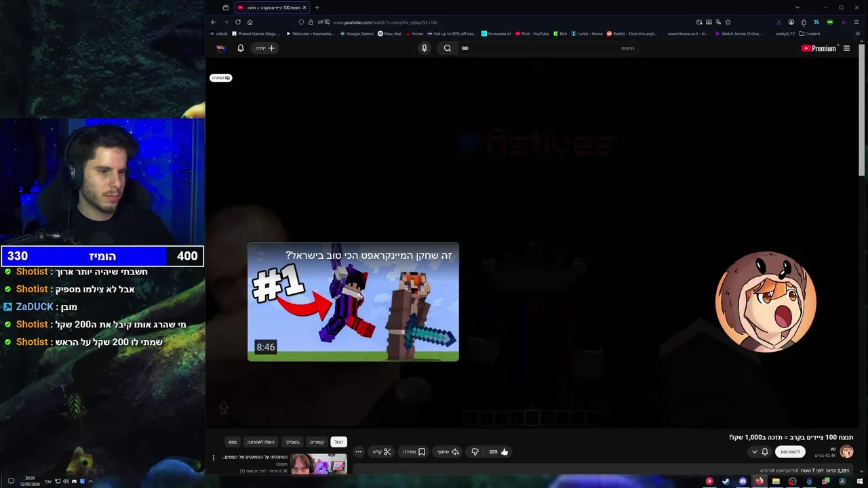868x488 pixels.
Task: Click the video title text below player
Action: click(x=791, y=437)
